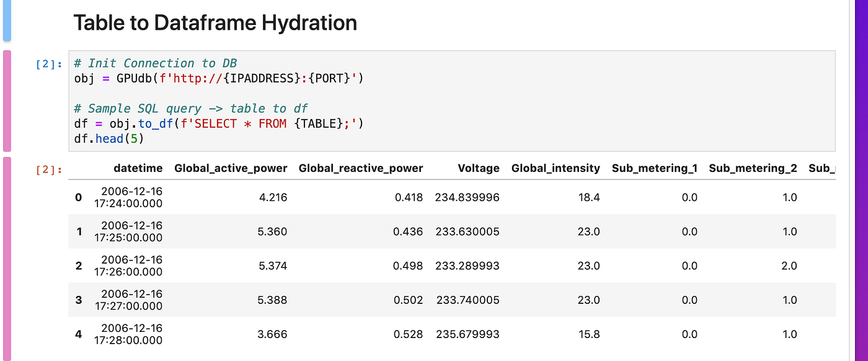Click the reactive power value 0.498
Image resolution: width=868 pixels, height=361 pixels.
[408, 265]
